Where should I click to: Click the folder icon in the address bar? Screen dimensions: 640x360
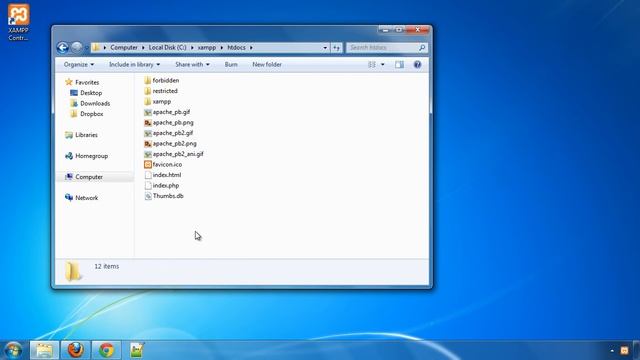(x=96, y=48)
